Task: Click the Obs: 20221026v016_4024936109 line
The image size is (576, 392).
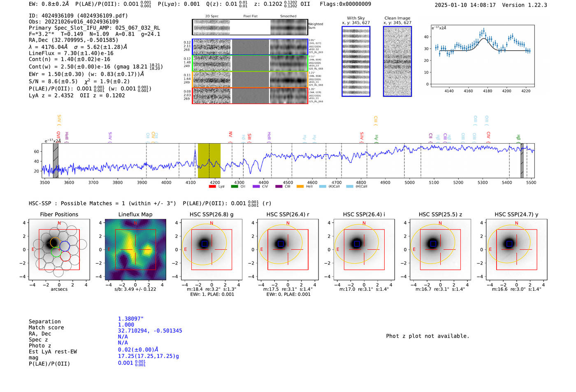Action: 74,22
